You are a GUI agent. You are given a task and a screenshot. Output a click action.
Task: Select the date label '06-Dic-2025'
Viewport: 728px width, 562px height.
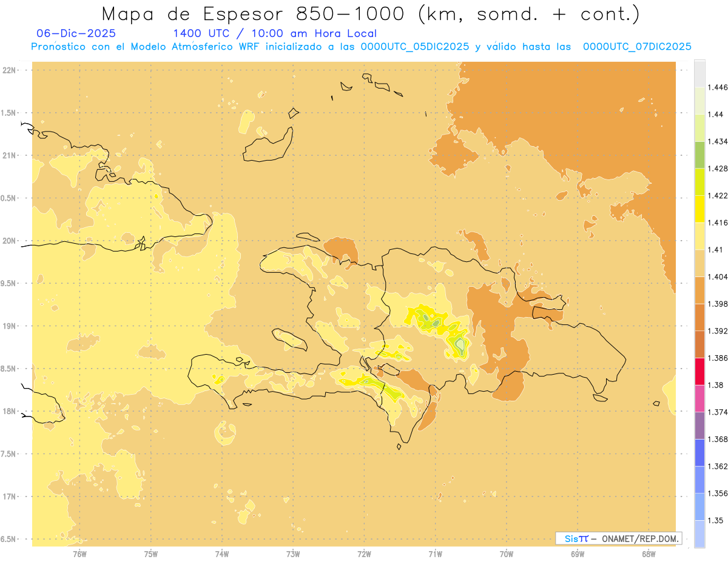[76, 33]
